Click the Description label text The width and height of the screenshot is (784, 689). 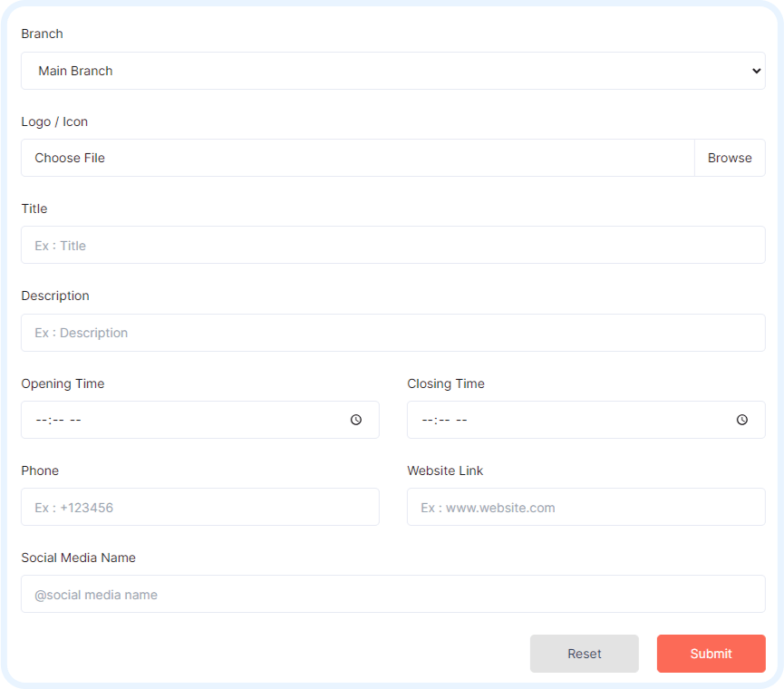55,296
